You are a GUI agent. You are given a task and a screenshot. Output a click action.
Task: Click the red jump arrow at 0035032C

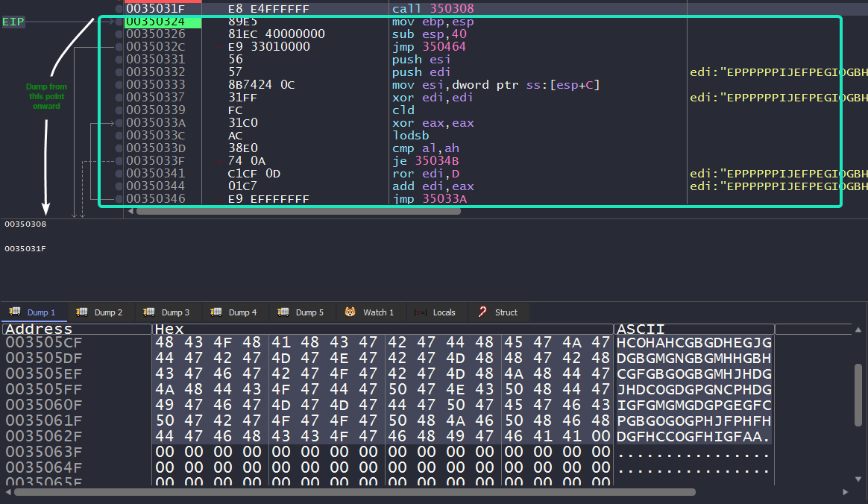point(217,47)
